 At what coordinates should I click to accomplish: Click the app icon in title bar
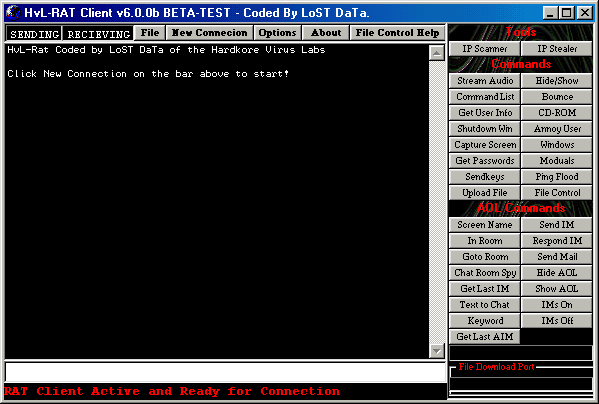click(13, 13)
